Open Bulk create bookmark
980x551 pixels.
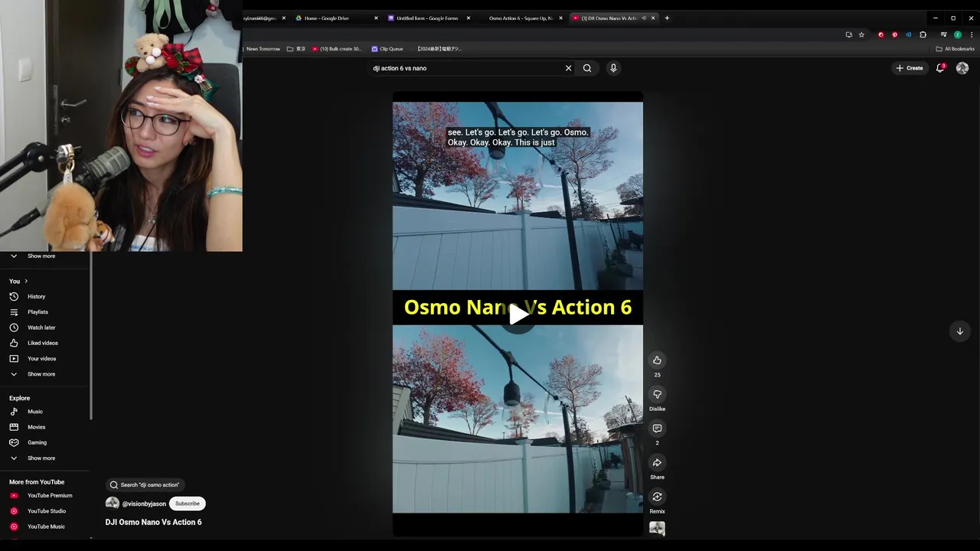coord(337,49)
